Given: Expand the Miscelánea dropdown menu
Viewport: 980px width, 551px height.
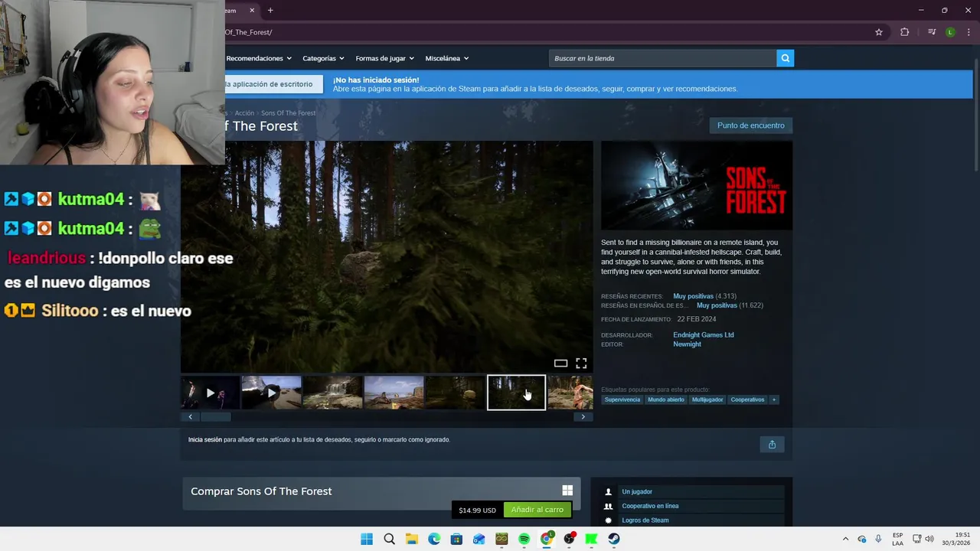Looking at the screenshot, I should [x=446, y=58].
